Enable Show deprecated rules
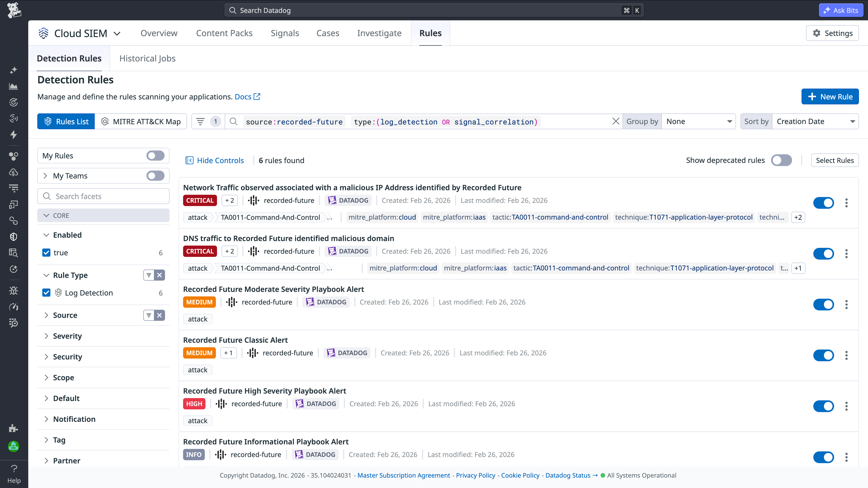This screenshot has height=488, width=868. point(781,160)
